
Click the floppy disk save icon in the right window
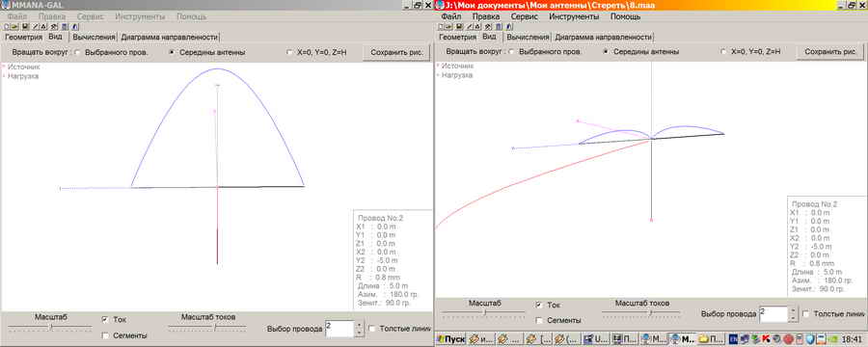point(459,27)
